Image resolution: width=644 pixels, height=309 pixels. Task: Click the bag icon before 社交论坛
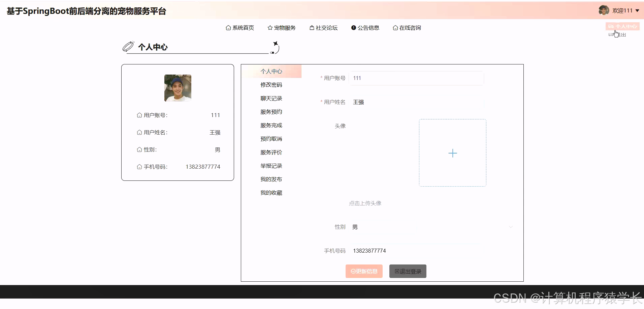[x=312, y=28]
